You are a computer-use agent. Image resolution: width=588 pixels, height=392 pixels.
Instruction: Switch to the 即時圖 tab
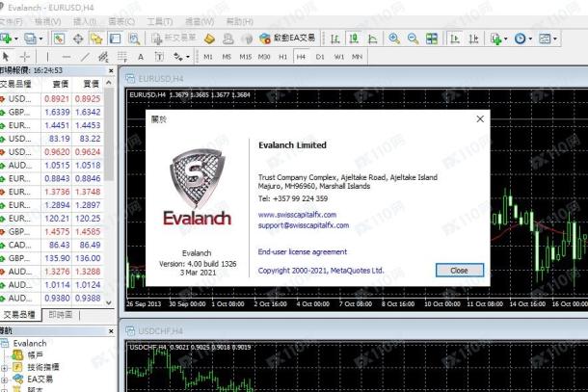click(61, 315)
